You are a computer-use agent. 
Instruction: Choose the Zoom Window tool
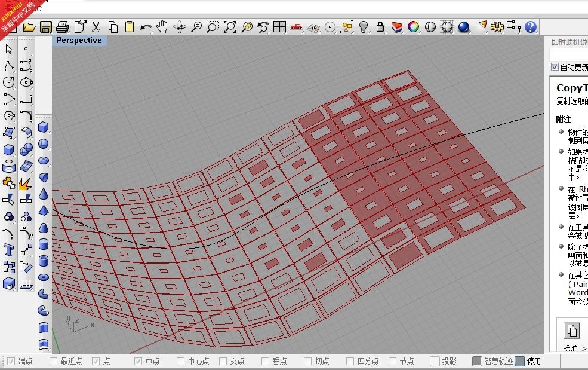[213, 27]
